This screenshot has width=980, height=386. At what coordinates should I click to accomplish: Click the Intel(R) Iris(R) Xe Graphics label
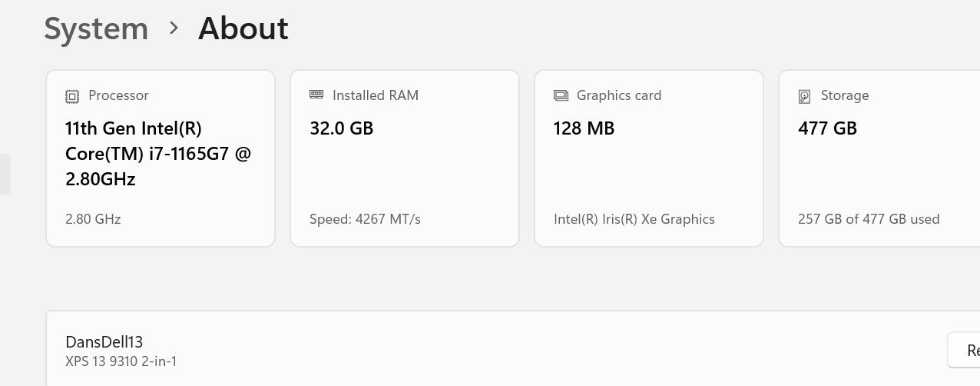click(x=634, y=219)
